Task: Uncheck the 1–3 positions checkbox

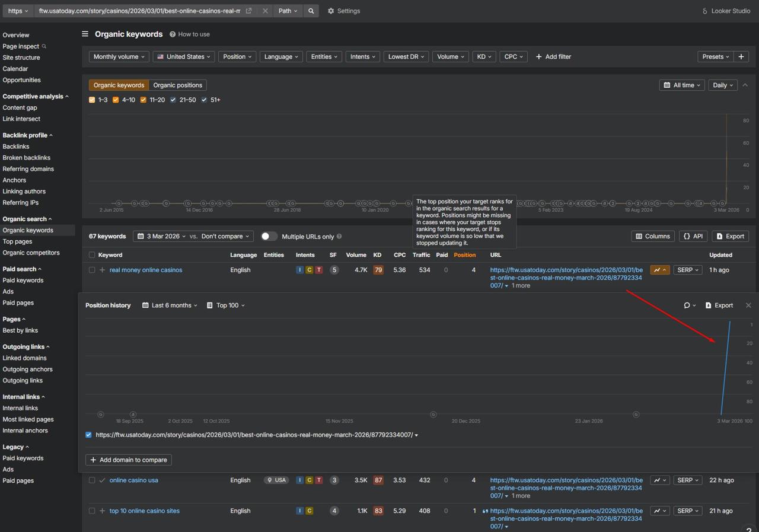Action: click(x=92, y=100)
